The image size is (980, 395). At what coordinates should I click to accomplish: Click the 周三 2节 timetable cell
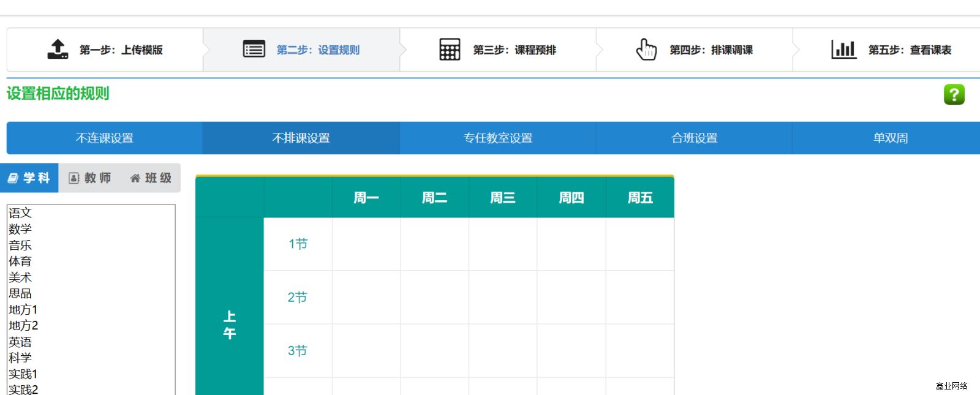[x=503, y=297]
